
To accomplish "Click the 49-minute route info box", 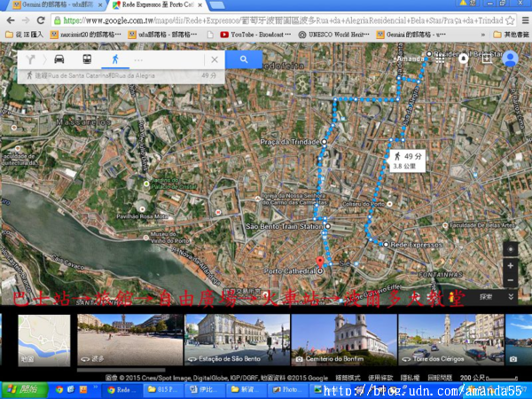I will (407, 160).
